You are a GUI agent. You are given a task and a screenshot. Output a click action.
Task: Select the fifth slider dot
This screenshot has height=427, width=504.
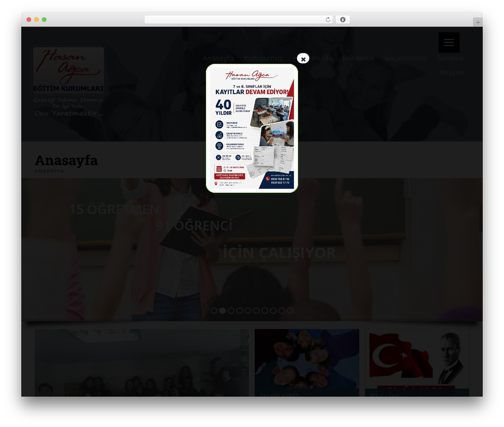coord(248,311)
